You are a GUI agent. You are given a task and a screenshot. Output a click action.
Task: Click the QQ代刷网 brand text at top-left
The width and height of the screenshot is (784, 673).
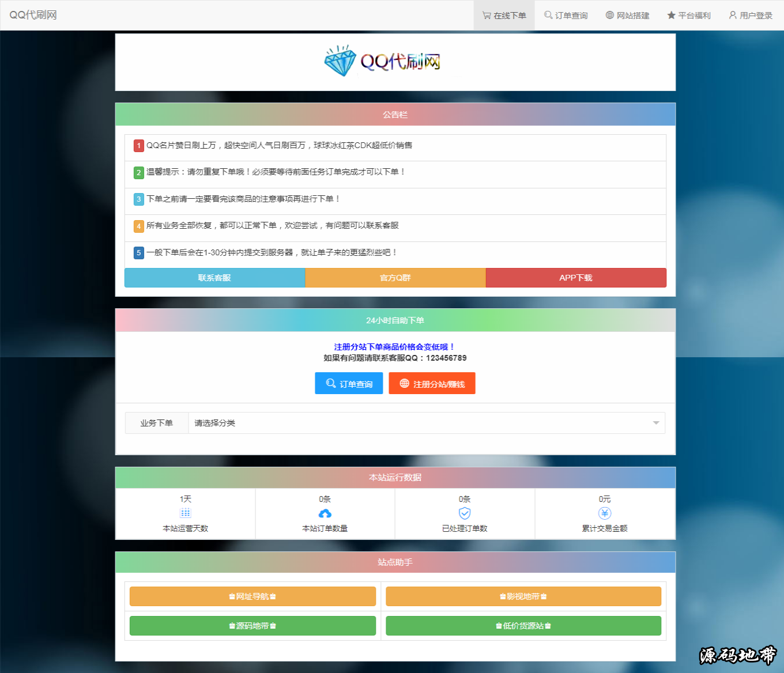click(x=33, y=15)
